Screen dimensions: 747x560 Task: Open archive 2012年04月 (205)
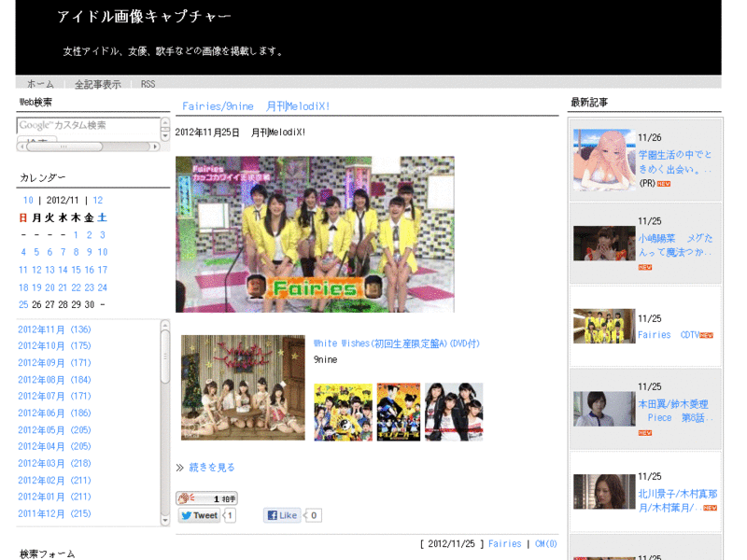click(x=54, y=447)
